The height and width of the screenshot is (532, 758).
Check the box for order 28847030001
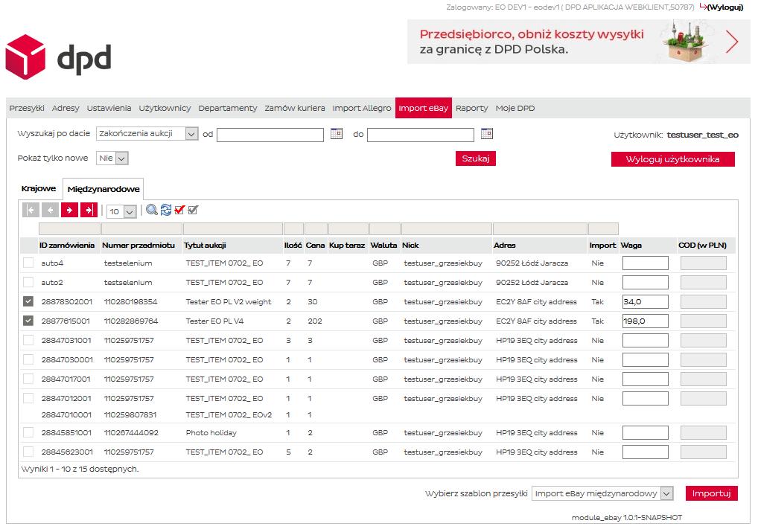[x=28, y=359]
